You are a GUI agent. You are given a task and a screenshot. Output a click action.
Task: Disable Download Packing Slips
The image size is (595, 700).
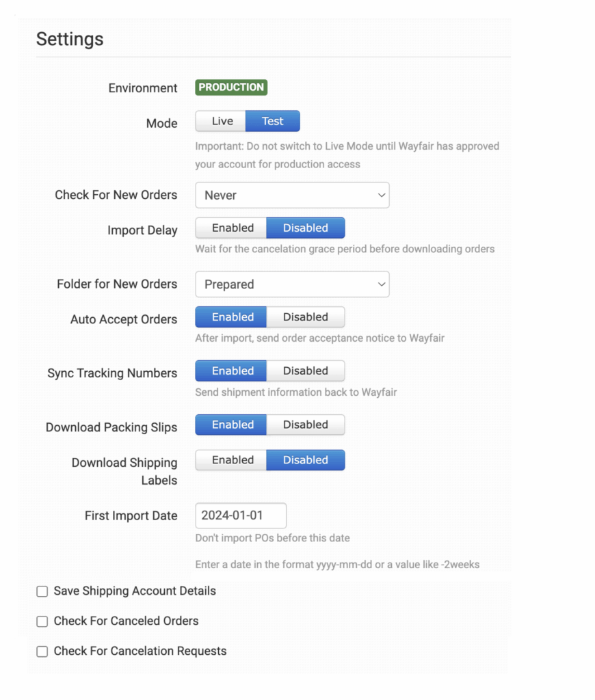[305, 425]
